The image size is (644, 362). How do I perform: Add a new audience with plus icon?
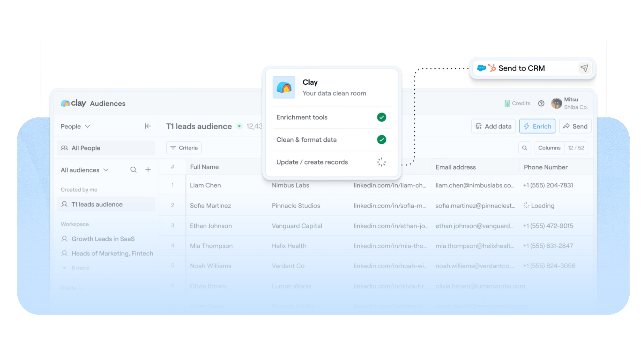148,170
